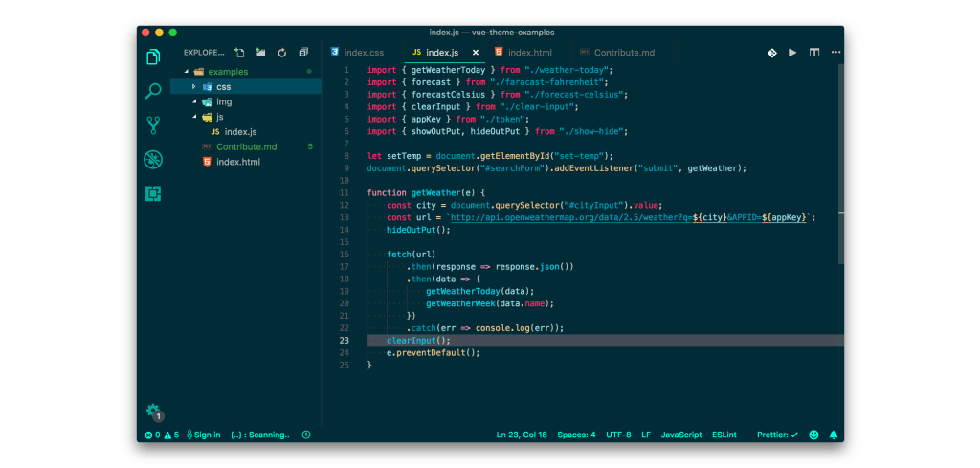The width and height of the screenshot is (980, 468).
Task: Click Sign in on the status bar
Action: tap(203, 435)
